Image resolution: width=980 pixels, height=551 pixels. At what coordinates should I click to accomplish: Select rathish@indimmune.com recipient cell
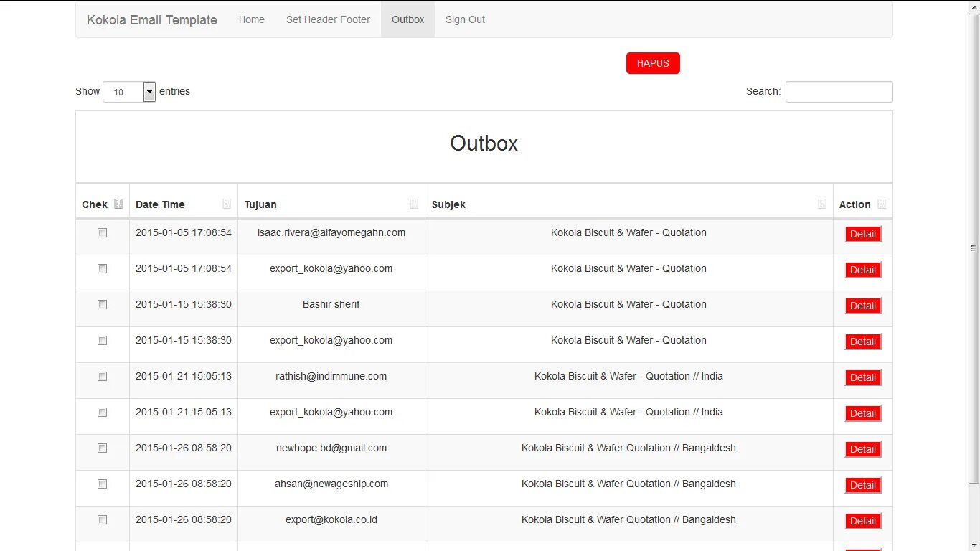pyautogui.click(x=331, y=380)
